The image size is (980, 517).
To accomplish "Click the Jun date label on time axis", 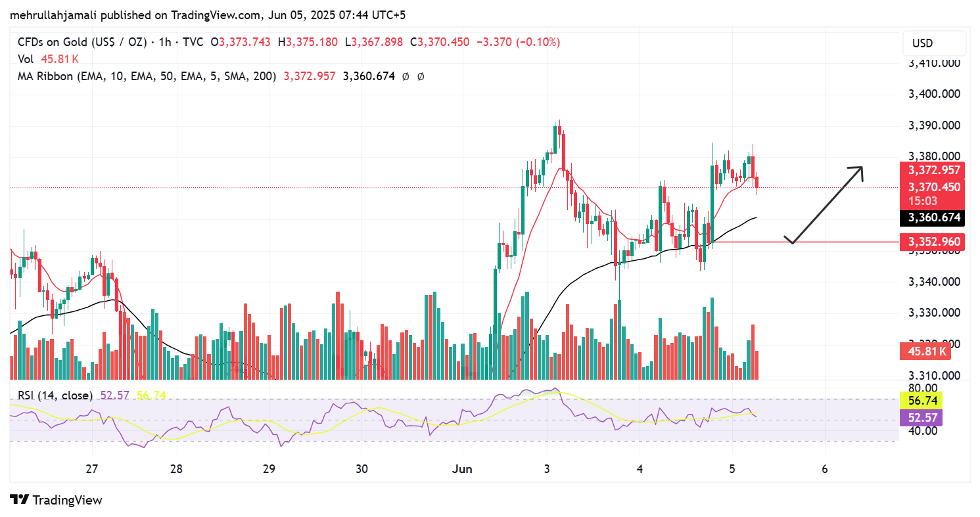I will point(462,469).
